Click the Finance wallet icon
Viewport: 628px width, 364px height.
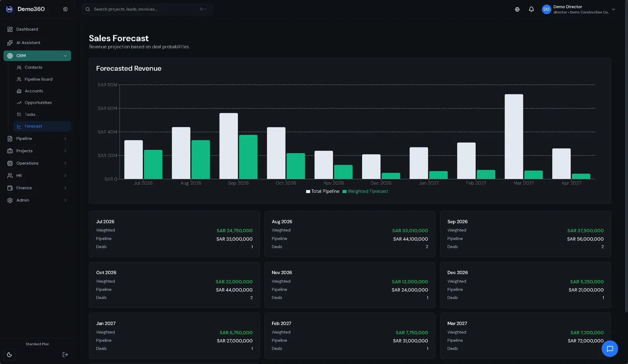(10, 188)
